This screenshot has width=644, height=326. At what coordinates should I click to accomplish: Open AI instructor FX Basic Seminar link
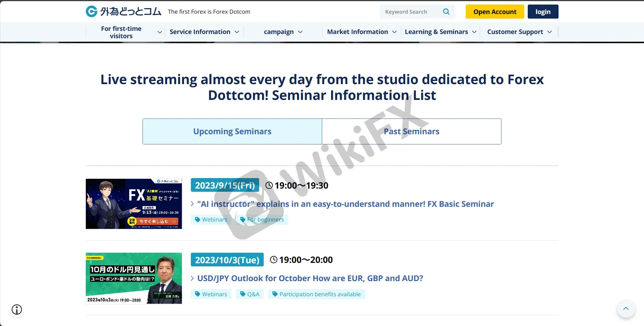345,204
